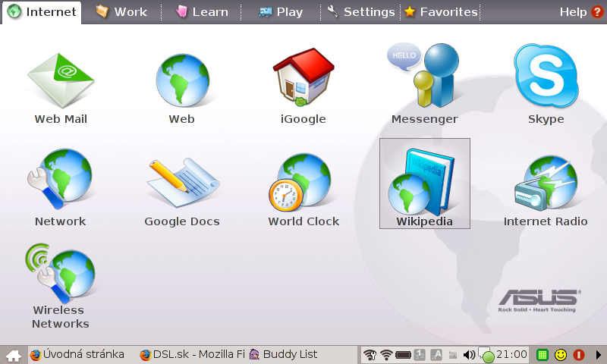Open the World Clock icon
Screen dimensions: 607x364
tap(300, 182)
